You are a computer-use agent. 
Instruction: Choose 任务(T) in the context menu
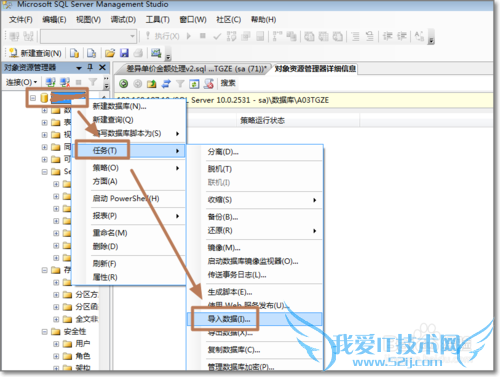point(129,151)
